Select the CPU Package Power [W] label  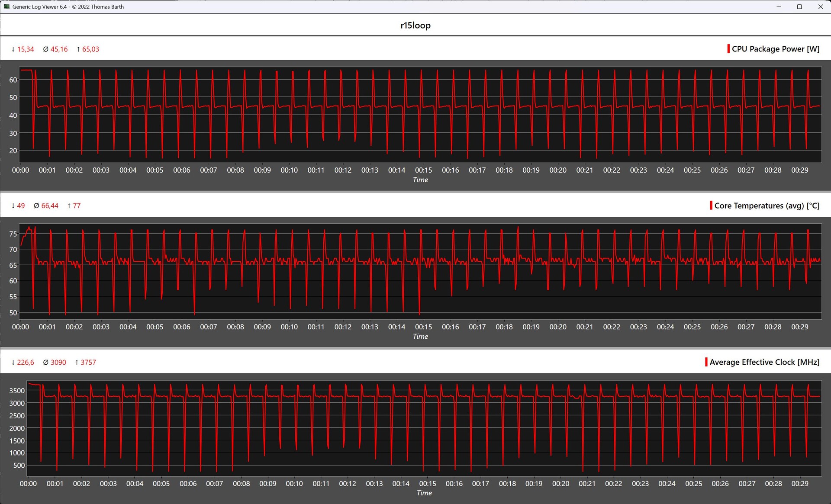click(x=775, y=49)
